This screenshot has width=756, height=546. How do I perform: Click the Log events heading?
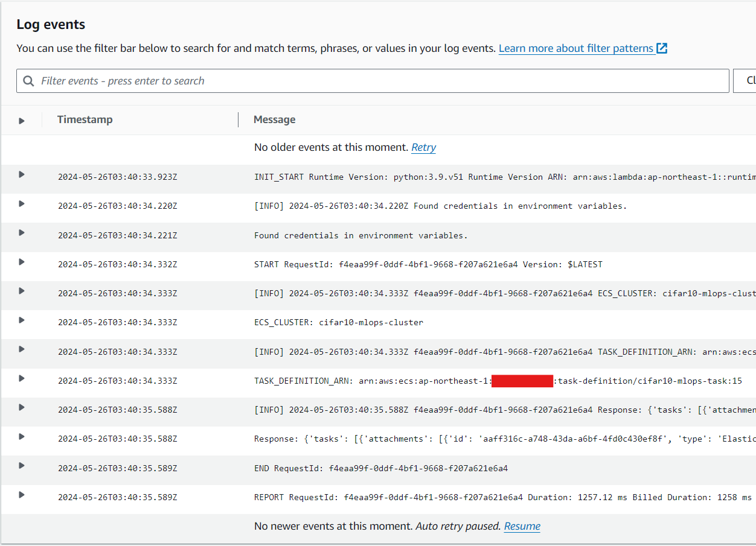[x=51, y=25]
